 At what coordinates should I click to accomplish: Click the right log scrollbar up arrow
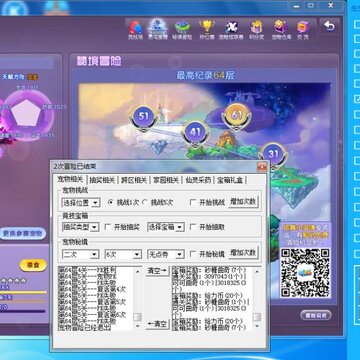256,271
